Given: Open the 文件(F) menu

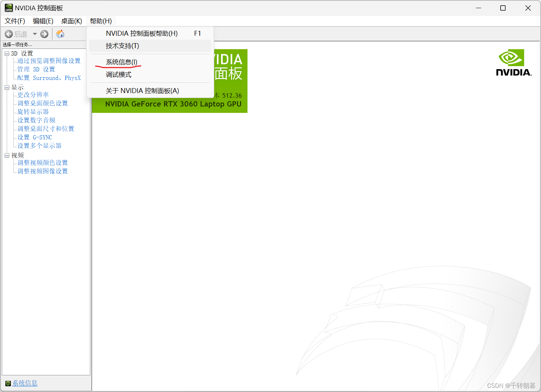Looking at the screenshot, I should point(15,21).
